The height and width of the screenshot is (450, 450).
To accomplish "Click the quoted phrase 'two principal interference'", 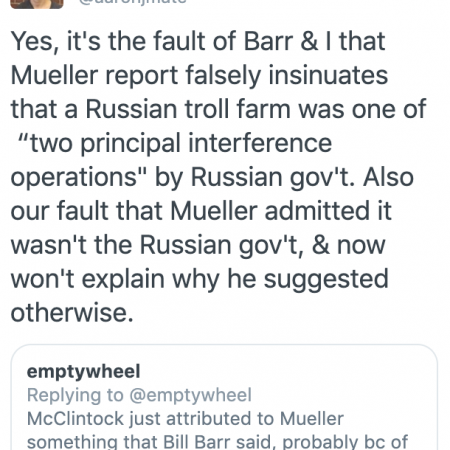I will (x=175, y=144).
